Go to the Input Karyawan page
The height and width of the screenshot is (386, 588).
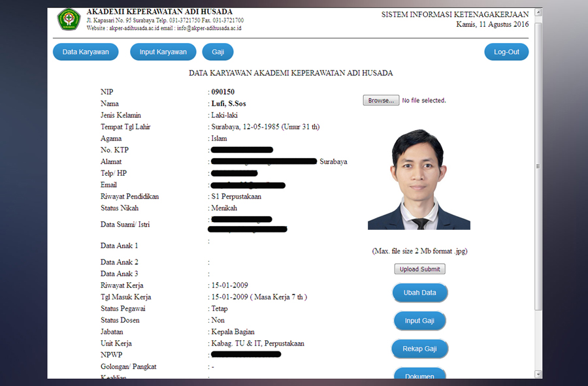[x=163, y=52]
